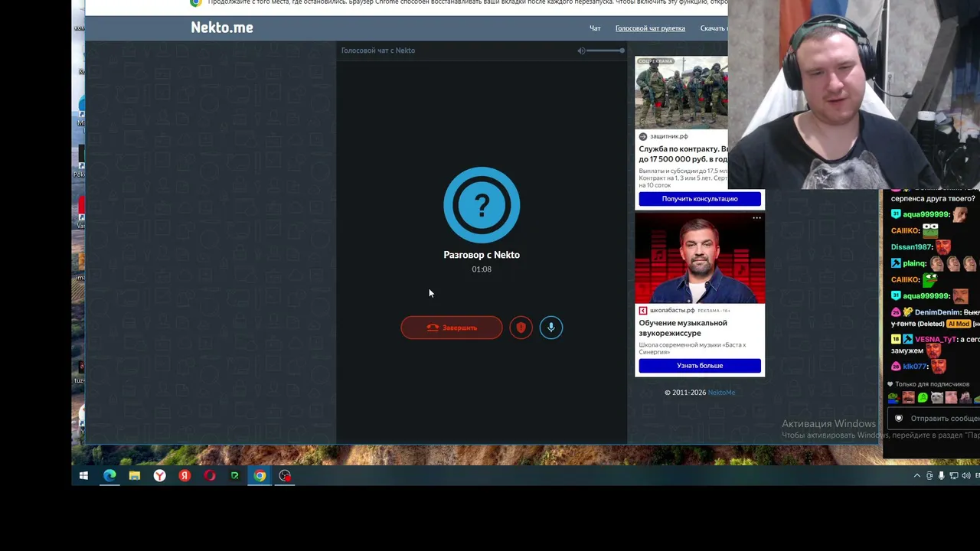Click the plainq username in chat

click(914, 264)
